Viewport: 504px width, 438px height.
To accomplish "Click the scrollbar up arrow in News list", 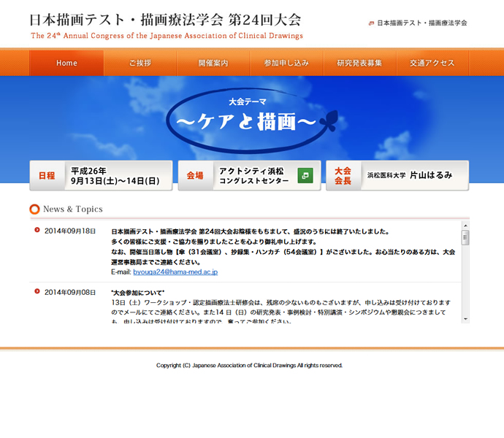I will pos(465,226).
